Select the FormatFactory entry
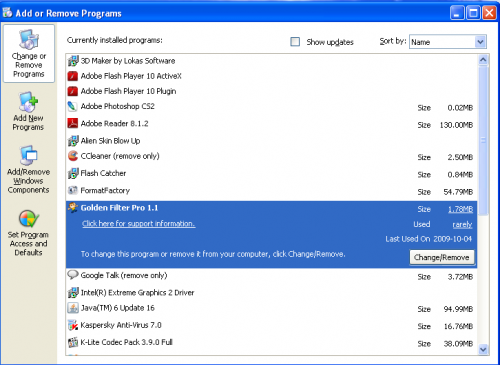The height and width of the screenshot is (365, 500). point(272,191)
